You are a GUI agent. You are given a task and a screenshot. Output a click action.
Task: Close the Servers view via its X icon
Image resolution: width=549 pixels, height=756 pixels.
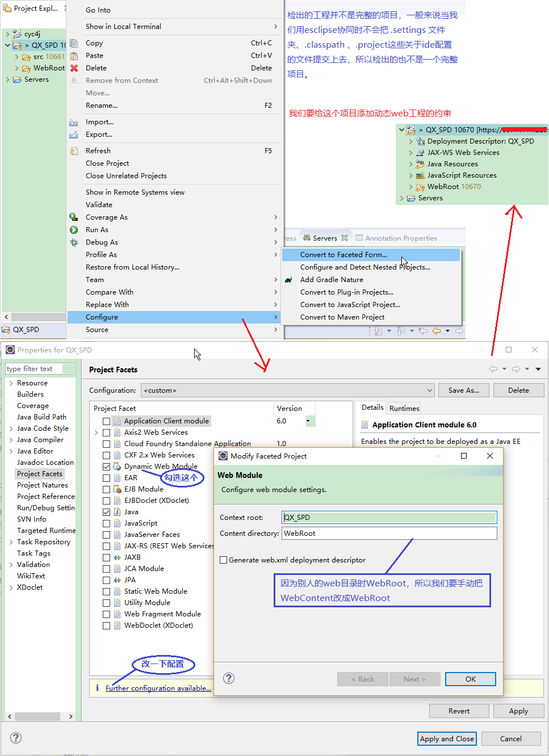click(345, 238)
